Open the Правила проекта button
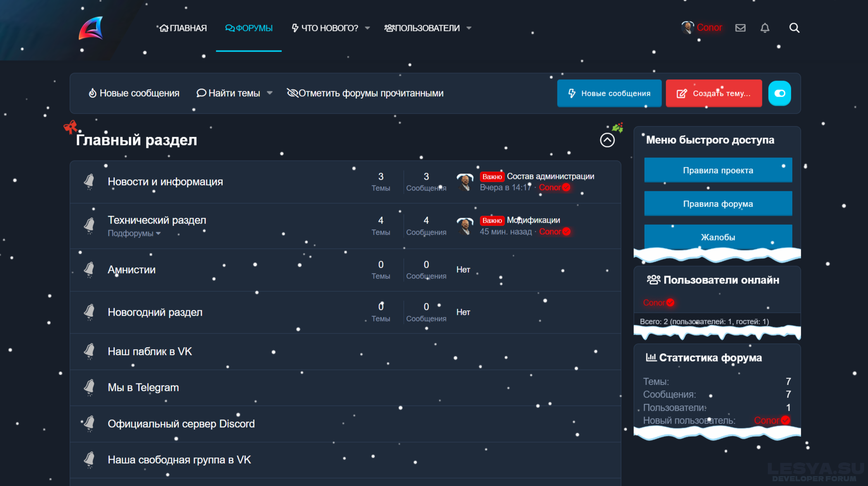Image resolution: width=868 pixels, height=486 pixels. (x=718, y=170)
